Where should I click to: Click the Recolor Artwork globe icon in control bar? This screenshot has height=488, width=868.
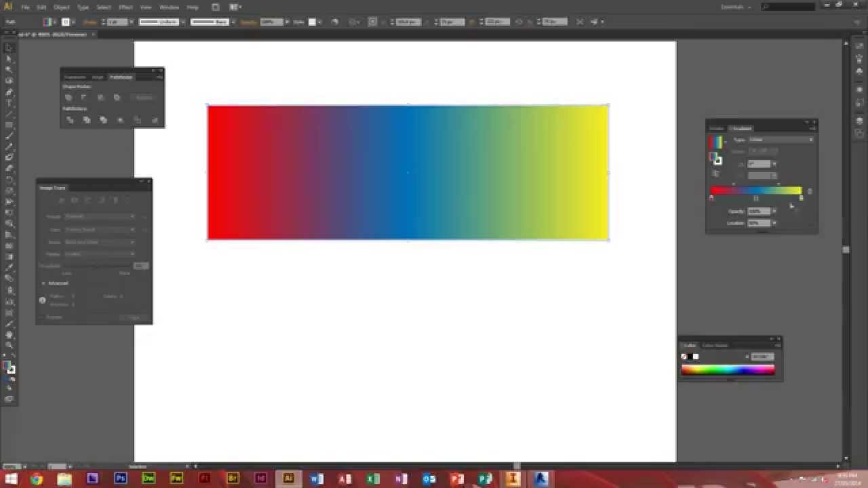tap(334, 22)
